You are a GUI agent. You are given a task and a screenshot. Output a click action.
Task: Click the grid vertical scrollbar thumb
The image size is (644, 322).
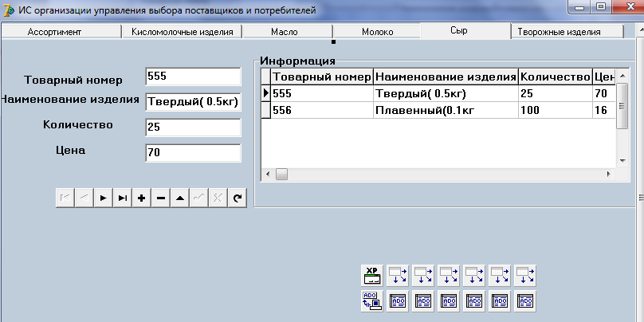coord(622,105)
